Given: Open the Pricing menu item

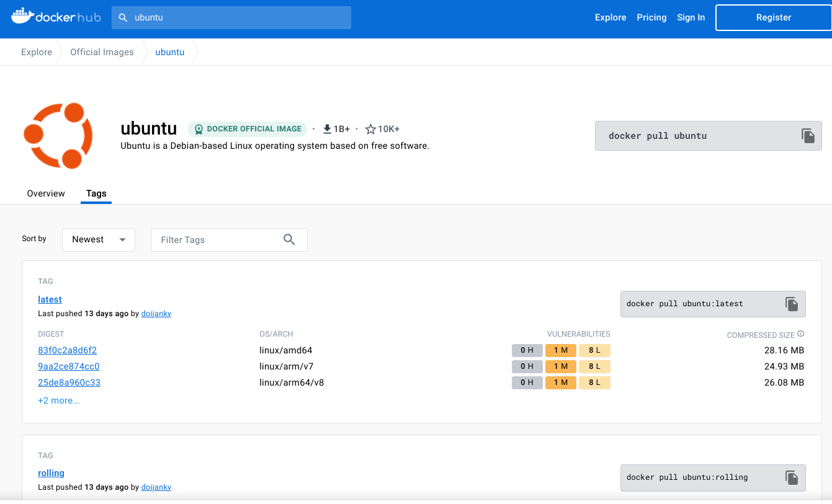Looking at the screenshot, I should [x=651, y=17].
